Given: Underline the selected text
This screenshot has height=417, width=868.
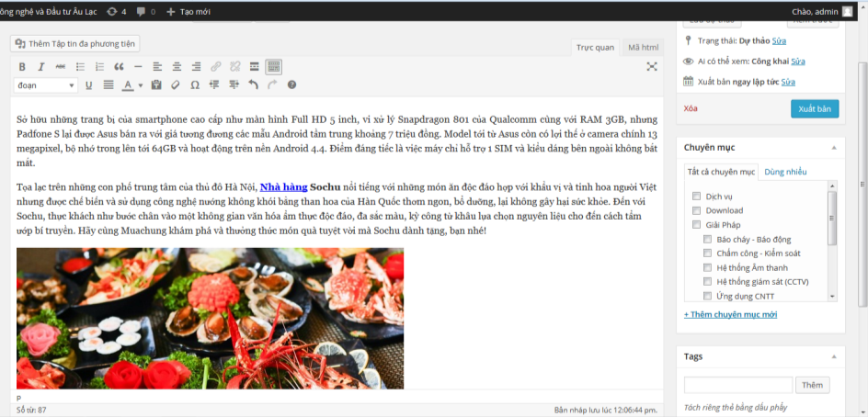Looking at the screenshot, I should [x=88, y=85].
